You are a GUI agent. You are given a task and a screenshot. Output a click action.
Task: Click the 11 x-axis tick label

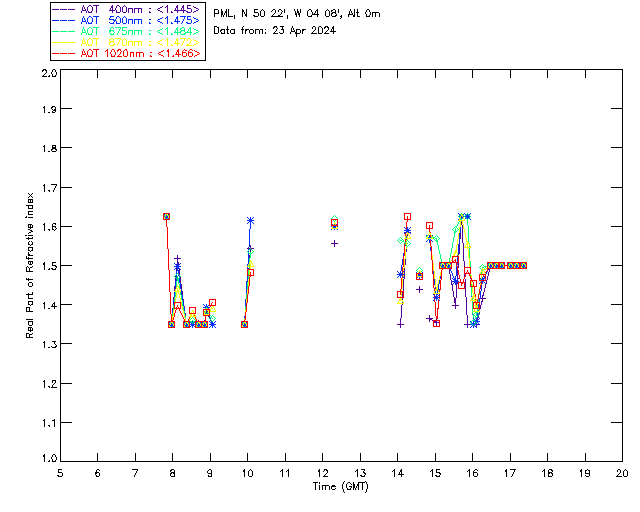tap(285, 473)
